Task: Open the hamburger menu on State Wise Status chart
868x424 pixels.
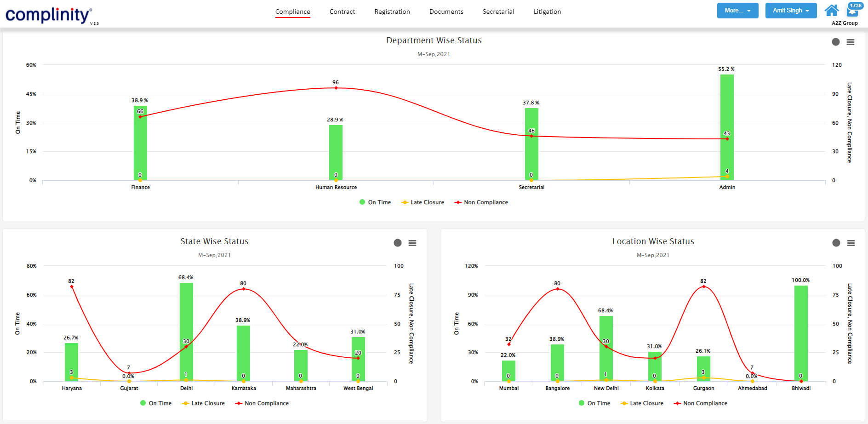Action: click(x=412, y=243)
